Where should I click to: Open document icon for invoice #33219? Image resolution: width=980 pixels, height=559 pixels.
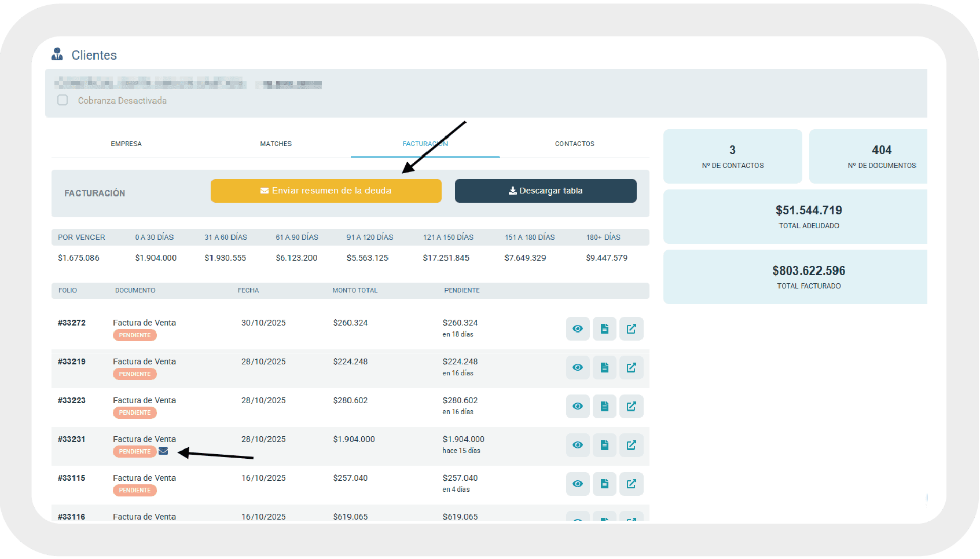(x=604, y=368)
